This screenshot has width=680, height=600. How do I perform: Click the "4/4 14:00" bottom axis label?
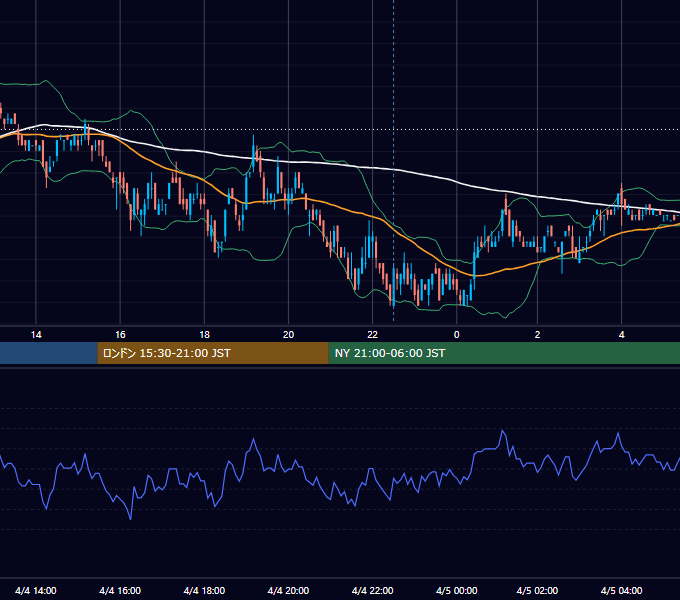[36, 590]
